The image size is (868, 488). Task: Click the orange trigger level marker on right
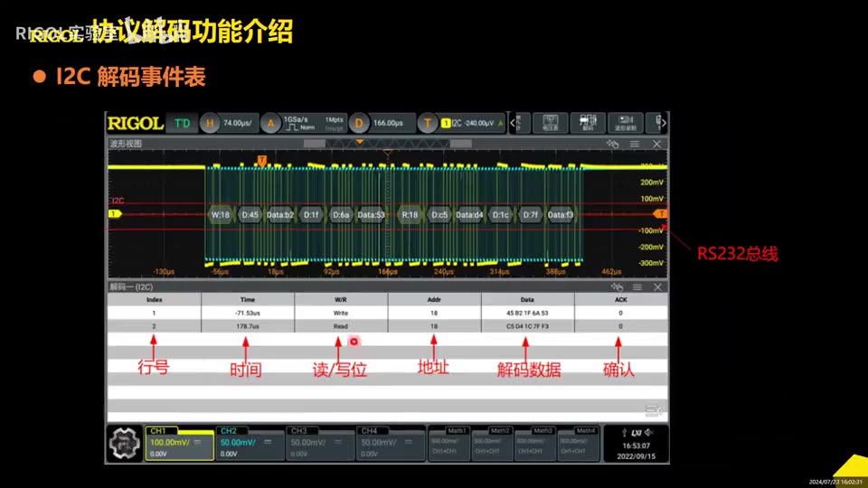point(660,213)
